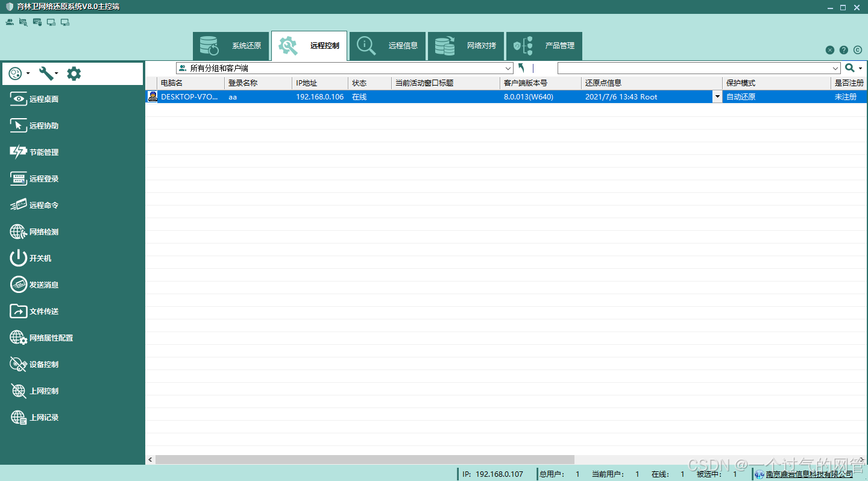
Task: Click the 在线 count in status bar
Action: [x=668, y=474]
